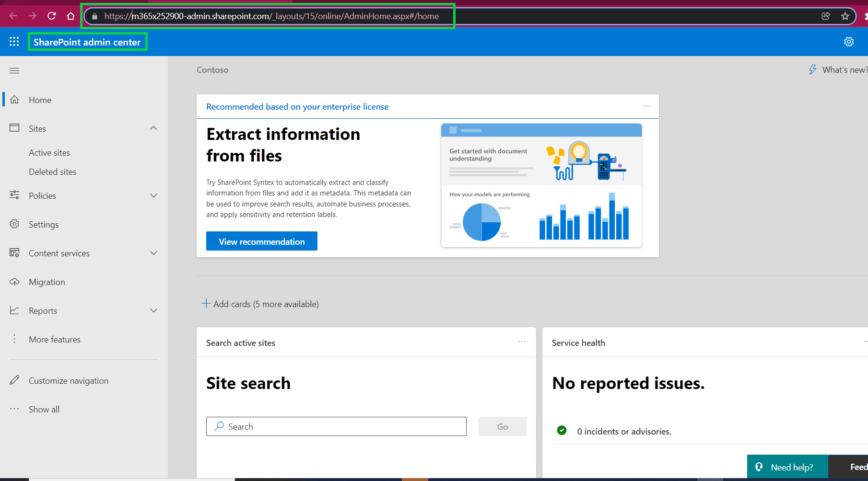This screenshot has height=481, width=868.
Task: Select Deleted sites in navigation
Action: [x=52, y=172]
